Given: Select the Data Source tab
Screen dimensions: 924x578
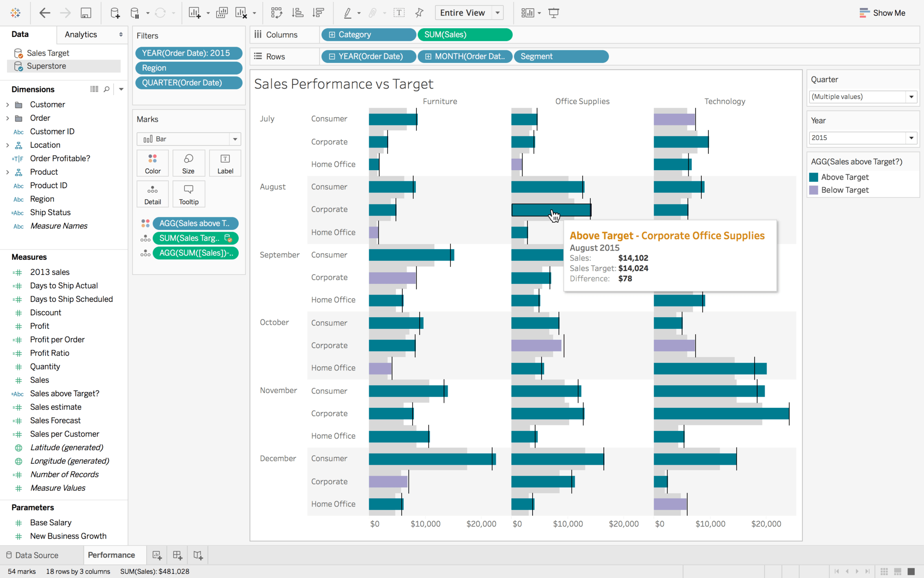Looking at the screenshot, I should (36, 555).
